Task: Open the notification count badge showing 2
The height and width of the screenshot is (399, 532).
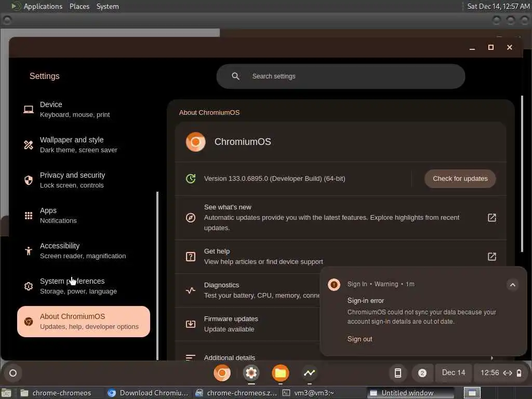Action: (x=422, y=373)
